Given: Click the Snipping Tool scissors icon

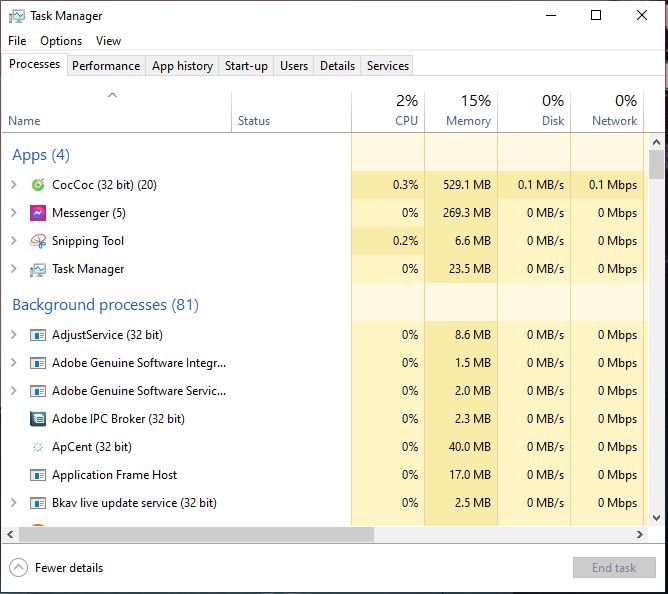Looking at the screenshot, I should 38,241.
